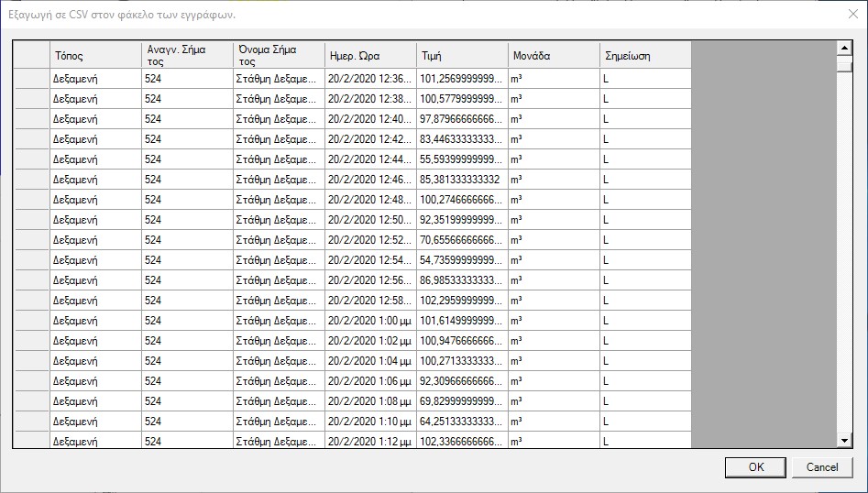Select the select-all corner cell of the grid
The image size is (868, 493).
(x=31, y=55)
